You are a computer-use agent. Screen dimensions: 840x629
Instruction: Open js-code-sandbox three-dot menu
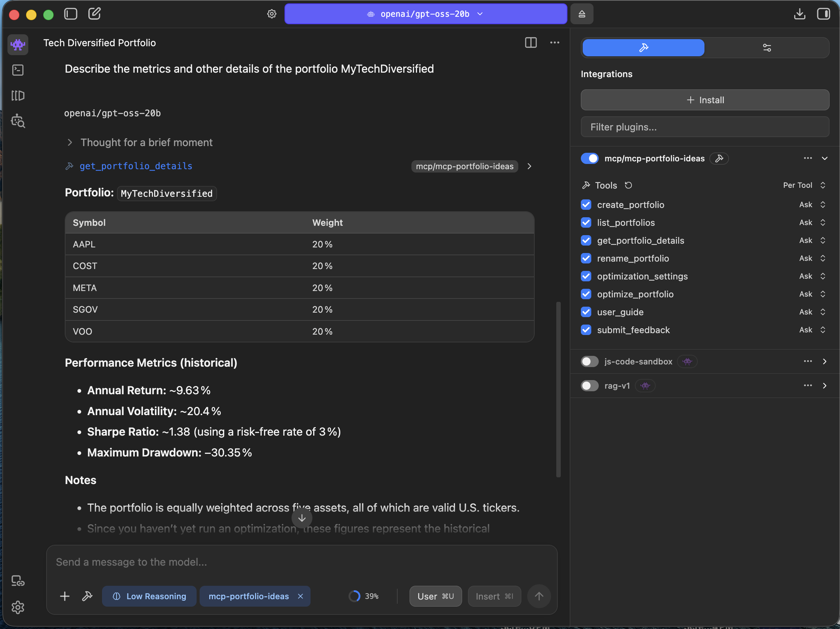coord(808,361)
